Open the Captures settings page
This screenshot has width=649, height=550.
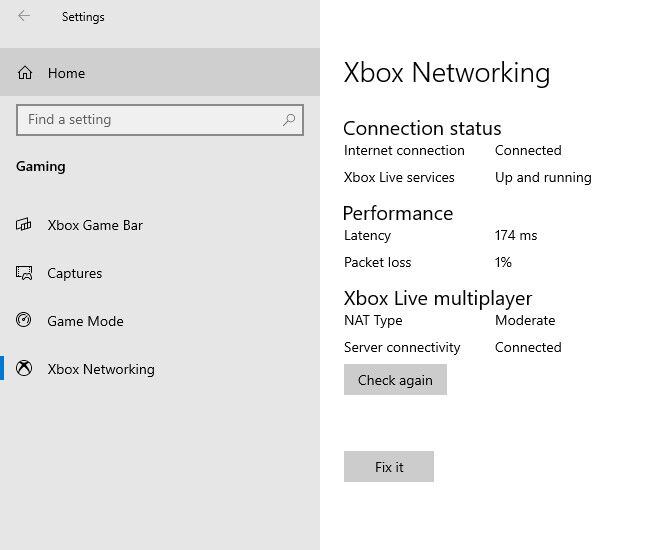(x=75, y=273)
